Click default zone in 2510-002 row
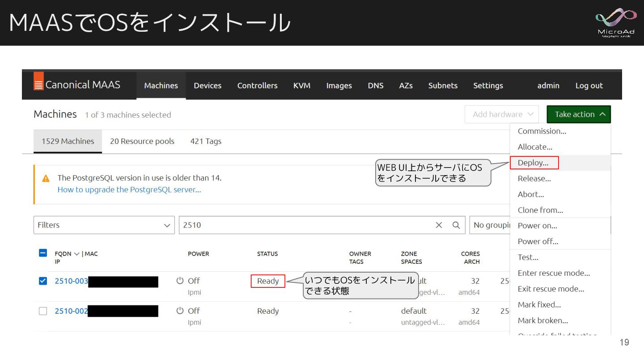Image resolution: width=644 pixels, height=362 pixels. [414, 311]
